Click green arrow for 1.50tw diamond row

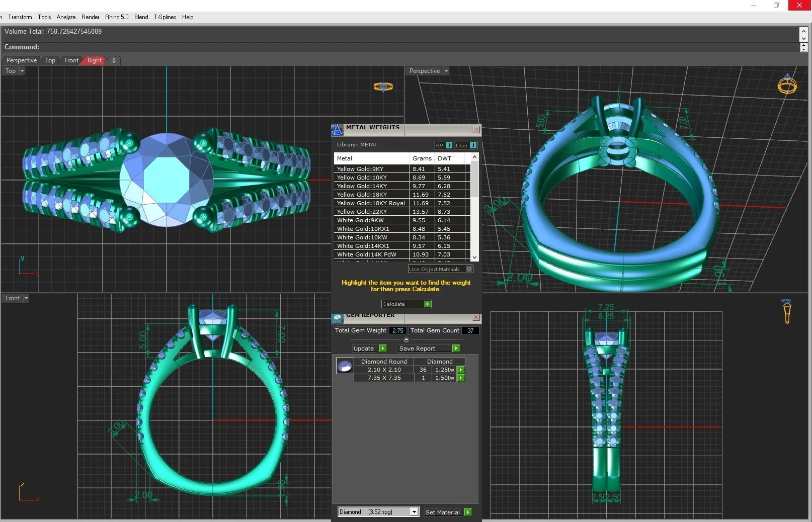click(461, 378)
